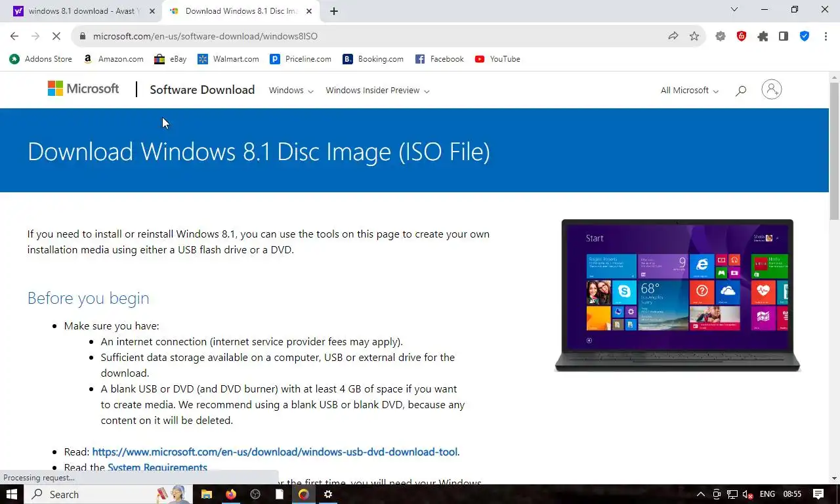This screenshot has height=504, width=840.
Task: Open the gray verified badge extension
Action: [x=721, y=36]
